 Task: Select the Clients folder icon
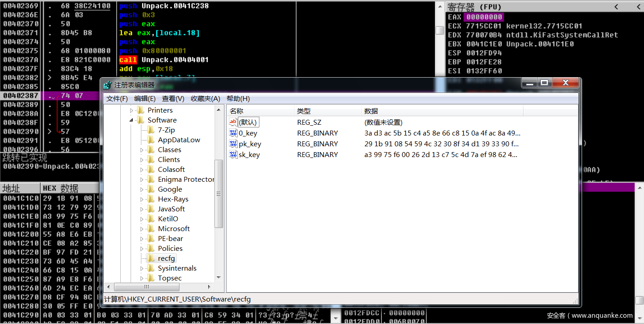151,160
